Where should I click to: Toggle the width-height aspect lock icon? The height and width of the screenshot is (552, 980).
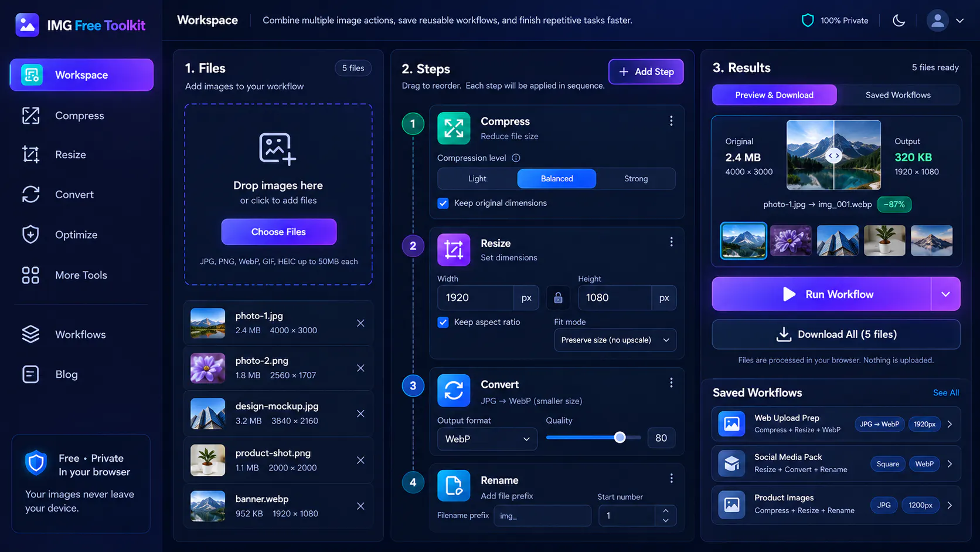[x=558, y=298]
